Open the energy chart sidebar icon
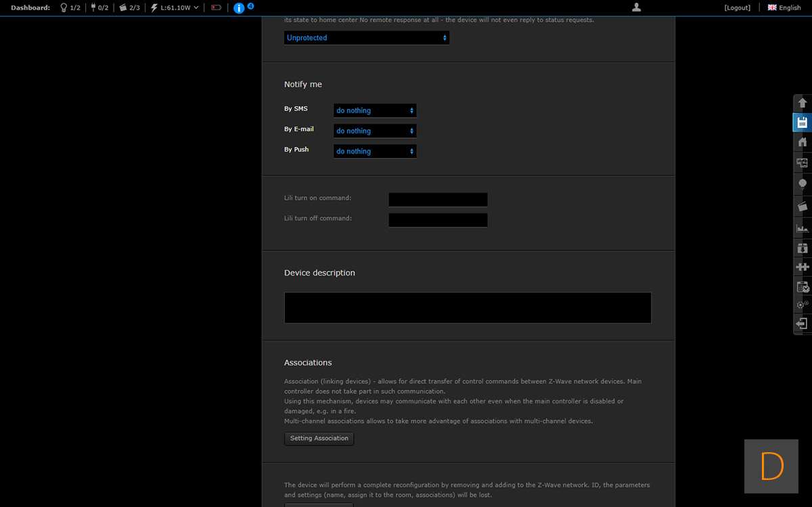Image resolution: width=812 pixels, height=507 pixels. coord(803,228)
